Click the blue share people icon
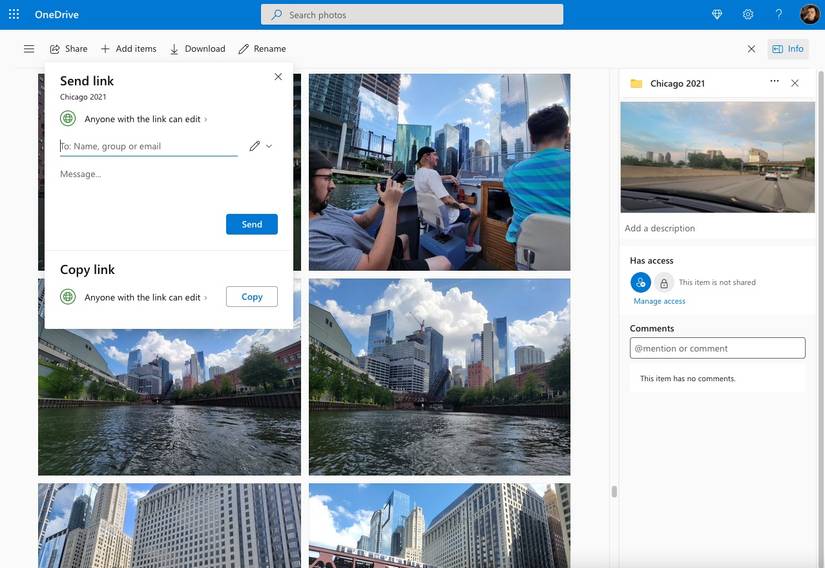The image size is (825, 568). [x=640, y=282]
